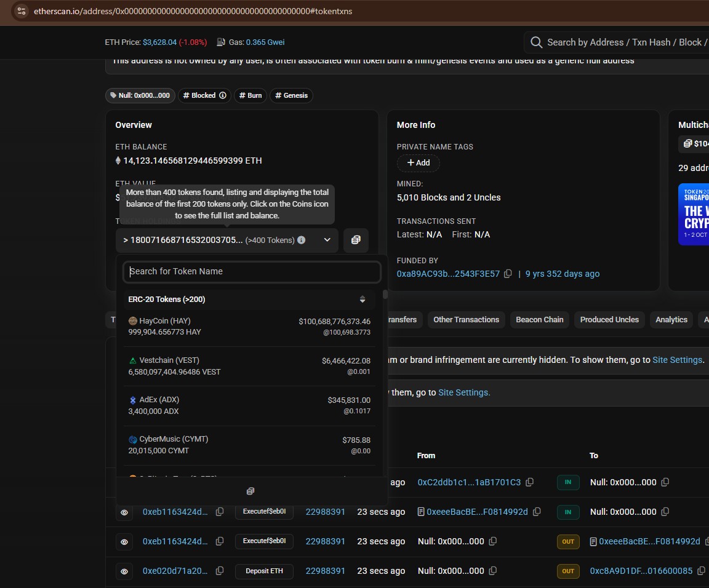
Task: Select the HayCoin (HAY) token entry
Action: click(x=249, y=327)
